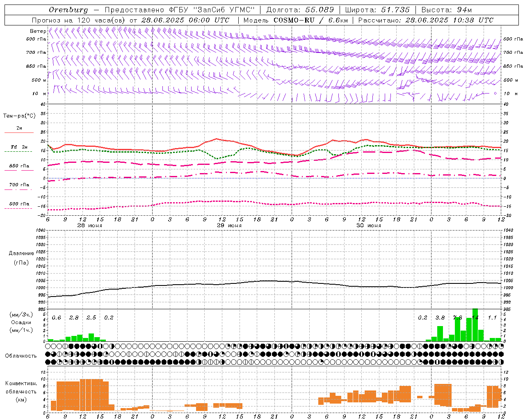The height and width of the screenshot is (420, 525).
Task: Click the Долгота: 55.089 value
Action: [300, 10]
